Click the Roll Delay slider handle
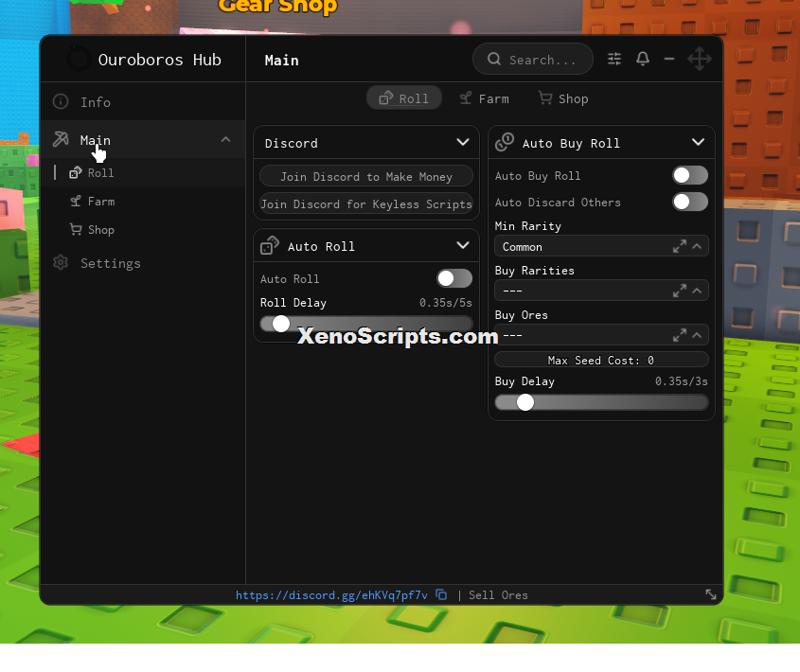Screen dimensions: 800x672 click(280, 324)
